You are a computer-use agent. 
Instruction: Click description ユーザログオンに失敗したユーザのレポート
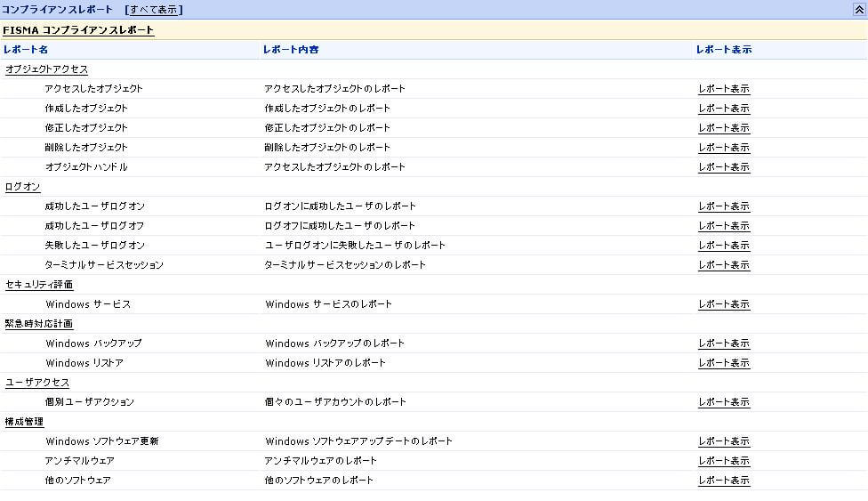tap(355, 245)
